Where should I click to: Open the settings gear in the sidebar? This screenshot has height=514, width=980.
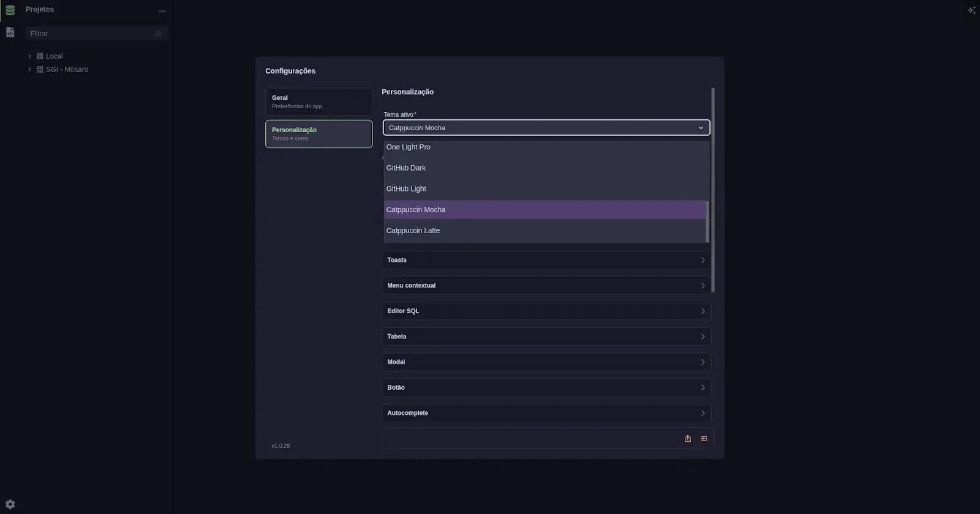pyautogui.click(x=10, y=505)
